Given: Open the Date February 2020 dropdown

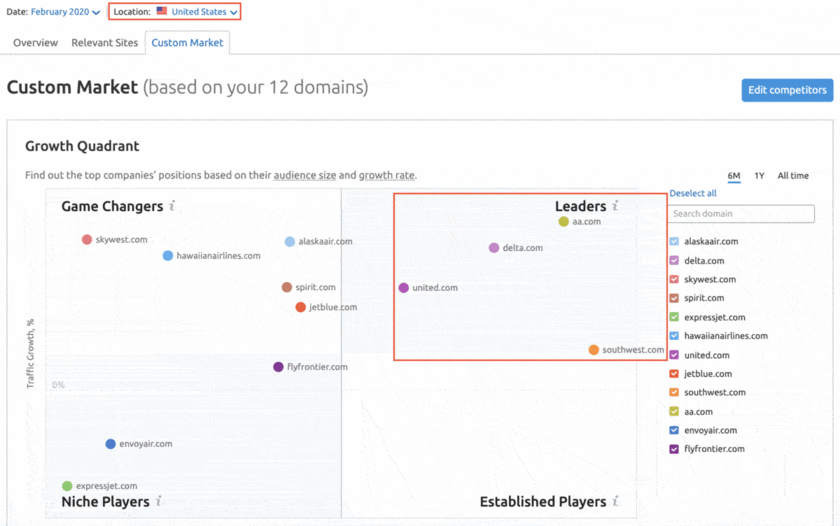Looking at the screenshot, I should [x=65, y=12].
